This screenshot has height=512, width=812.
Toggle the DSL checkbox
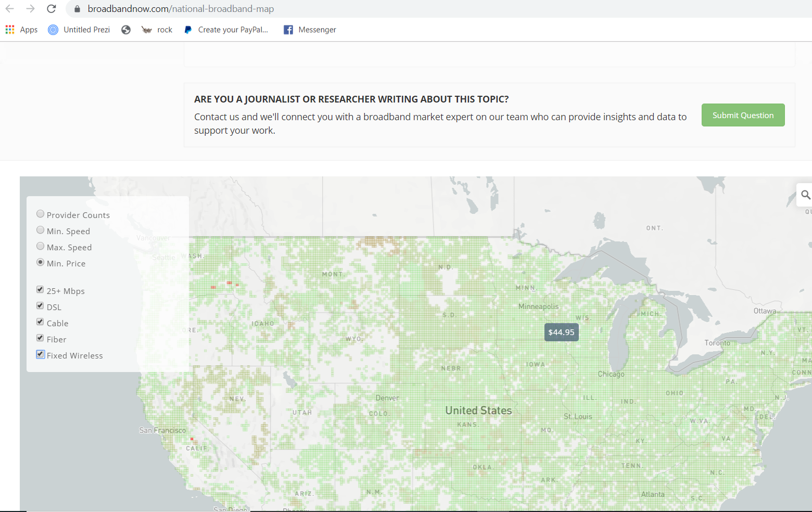click(40, 305)
